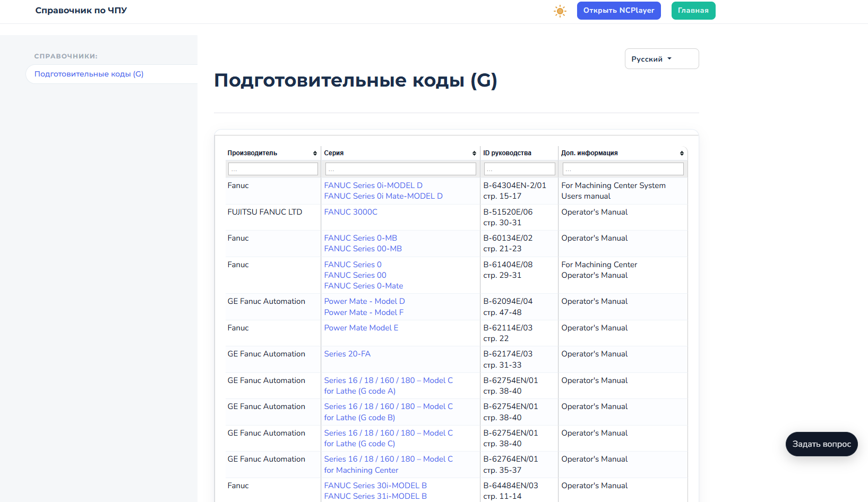Open Model C for Lathe (G code B) link

[x=389, y=412]
